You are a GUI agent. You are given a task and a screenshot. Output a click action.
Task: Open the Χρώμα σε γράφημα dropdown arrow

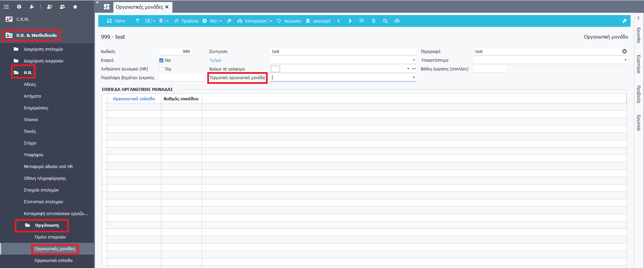408,69
